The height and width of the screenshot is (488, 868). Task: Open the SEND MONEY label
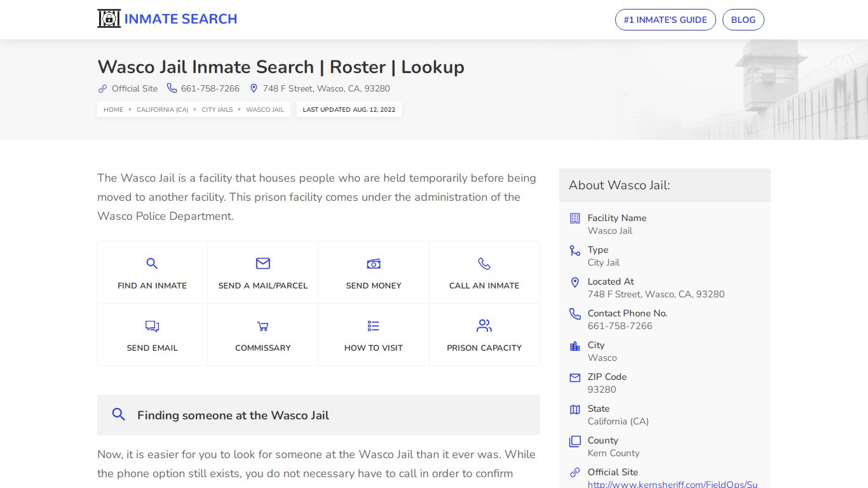[374, 285]
